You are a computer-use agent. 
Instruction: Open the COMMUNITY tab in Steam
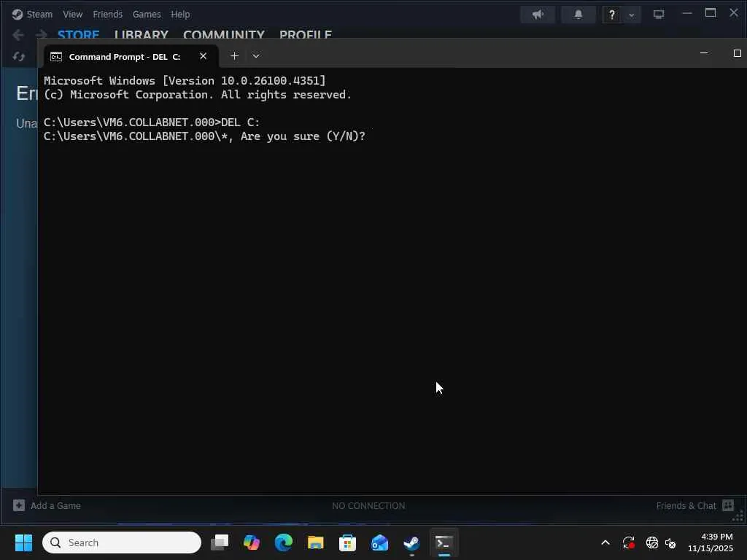tap(224, 34)
